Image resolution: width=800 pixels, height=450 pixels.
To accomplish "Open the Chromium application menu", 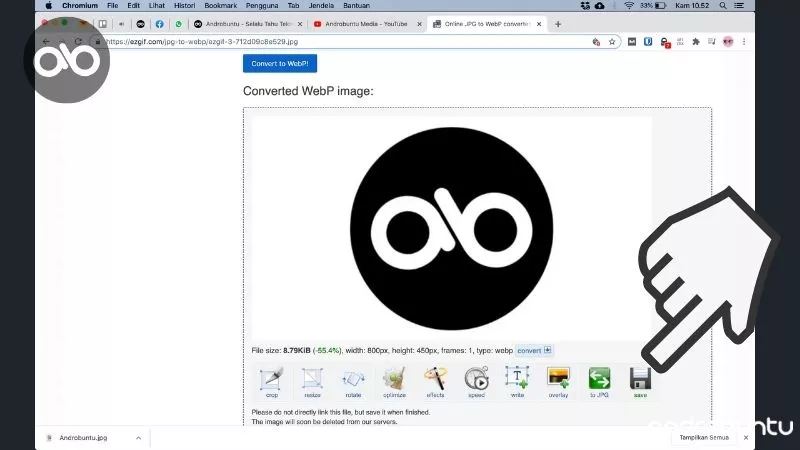I will 80,6.
